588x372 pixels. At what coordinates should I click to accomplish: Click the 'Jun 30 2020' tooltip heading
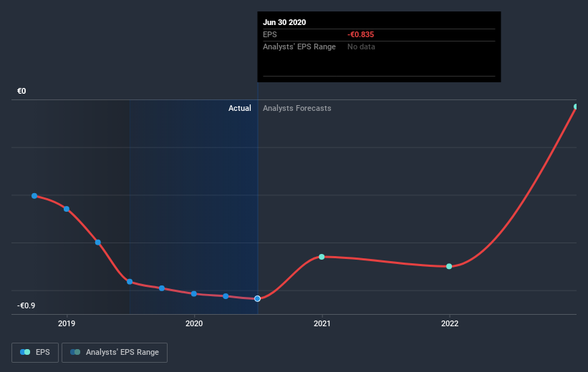click(x=284, y=22)
